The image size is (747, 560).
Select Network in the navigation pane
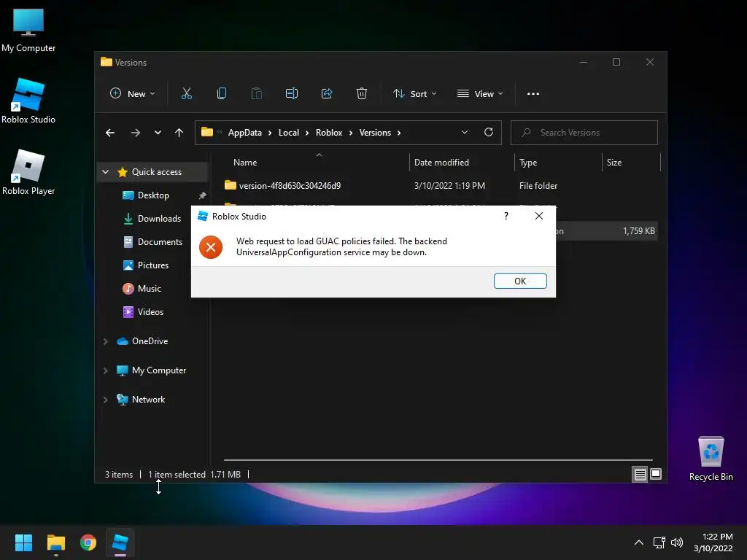[148, 400]
